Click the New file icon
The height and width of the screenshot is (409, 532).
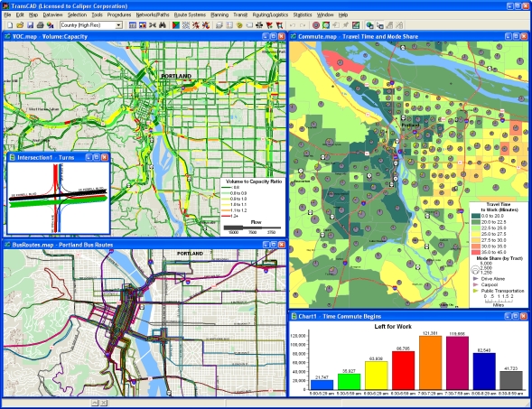tap(10, 25)
